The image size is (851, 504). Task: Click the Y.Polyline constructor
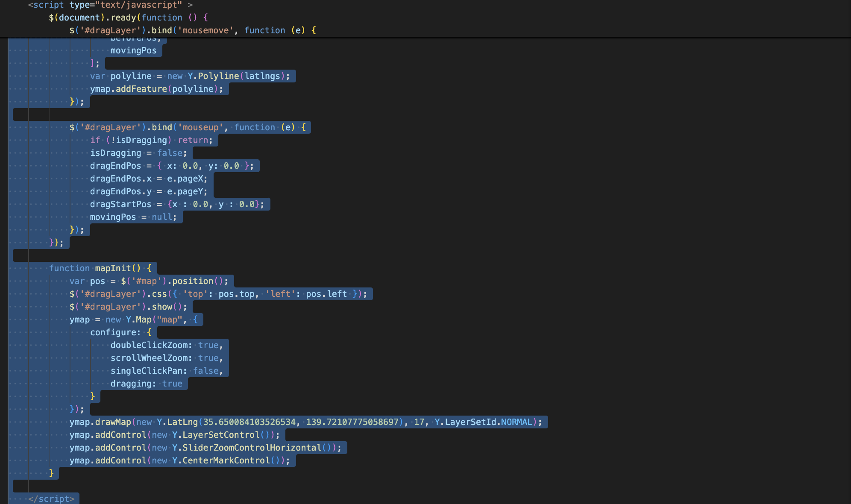click(x=214, y=76)
